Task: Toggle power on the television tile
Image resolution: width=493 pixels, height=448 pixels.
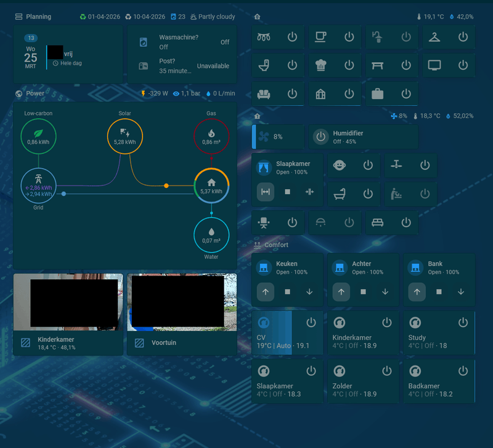Action: (x=463, y=65)
